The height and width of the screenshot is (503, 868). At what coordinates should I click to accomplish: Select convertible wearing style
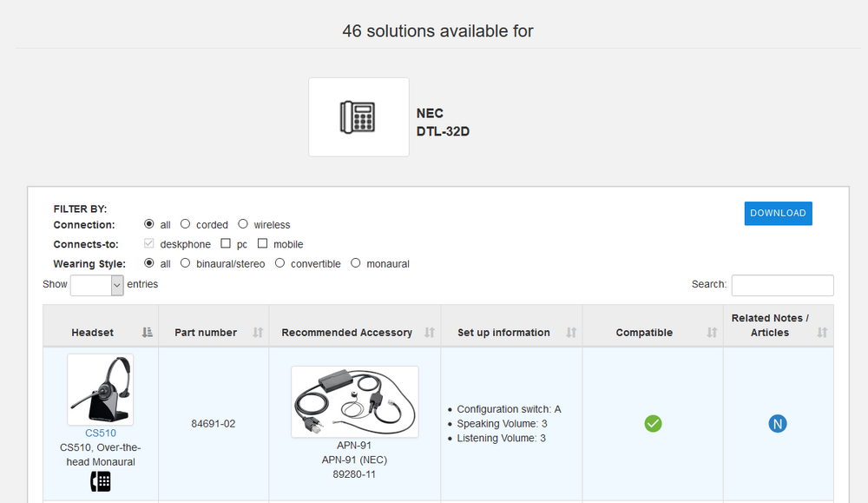tap(279, 262)
